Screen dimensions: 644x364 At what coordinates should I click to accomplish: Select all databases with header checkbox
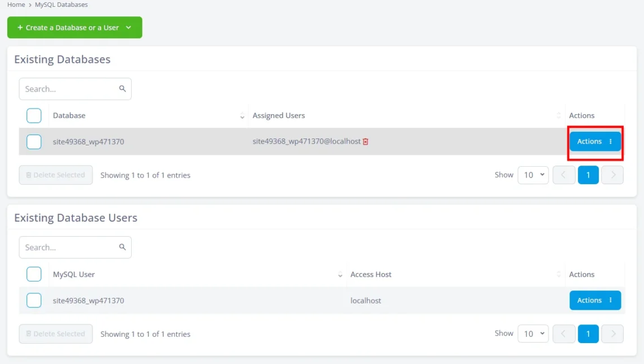(34, 116)
